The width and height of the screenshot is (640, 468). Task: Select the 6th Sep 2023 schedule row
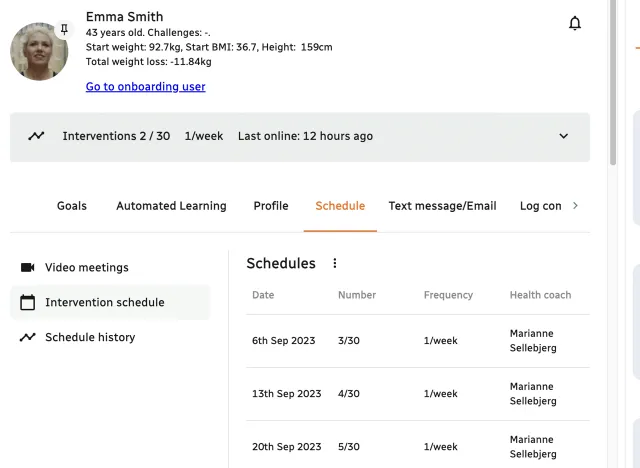click(418, 341)
